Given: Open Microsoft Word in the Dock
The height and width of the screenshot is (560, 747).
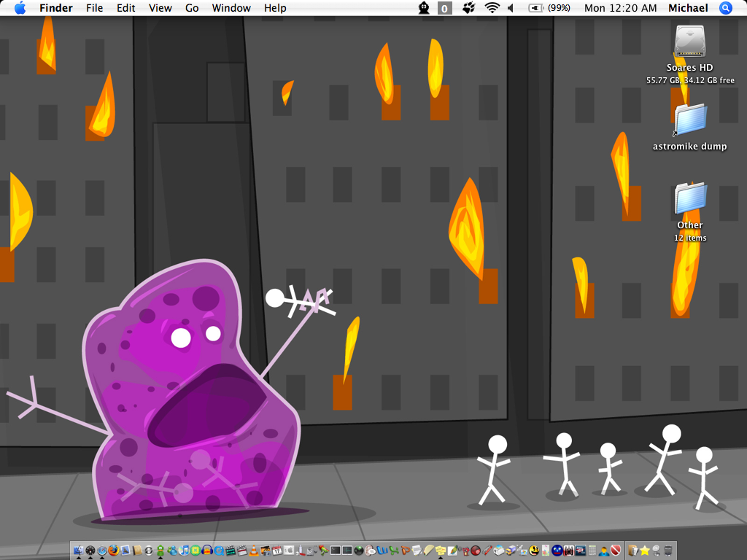Looking at the screenshot, I should tap(382, 551).
